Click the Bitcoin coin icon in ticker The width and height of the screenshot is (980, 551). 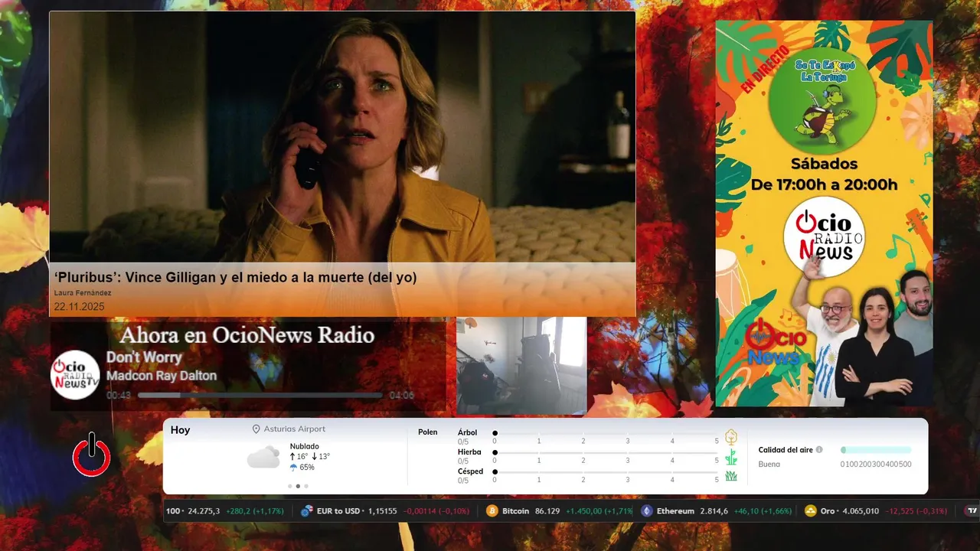pos(492,511)
